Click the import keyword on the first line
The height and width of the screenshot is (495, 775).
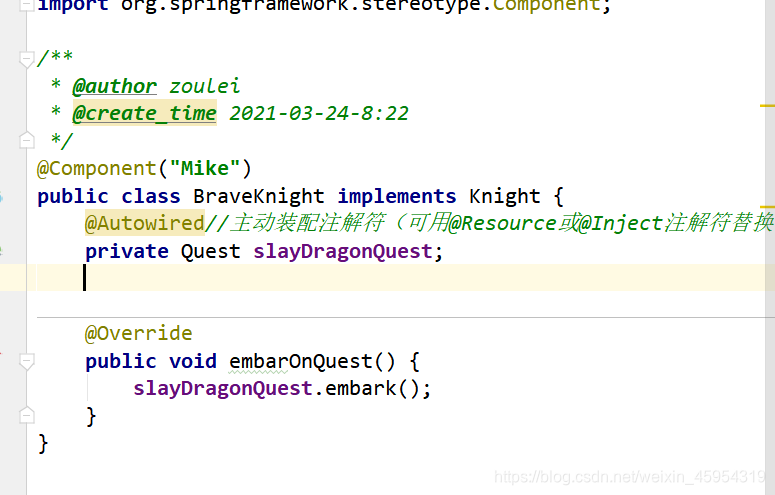tap(73, 5)
